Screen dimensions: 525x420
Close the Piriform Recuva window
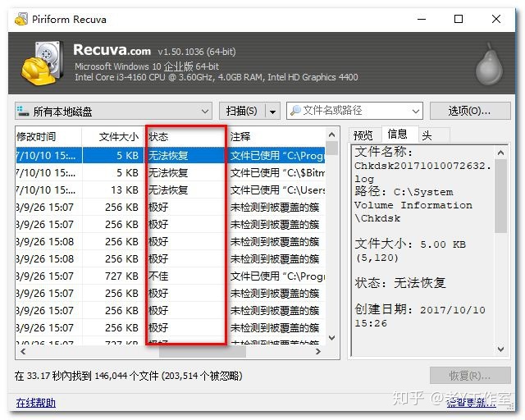click(x=496, y=19)
